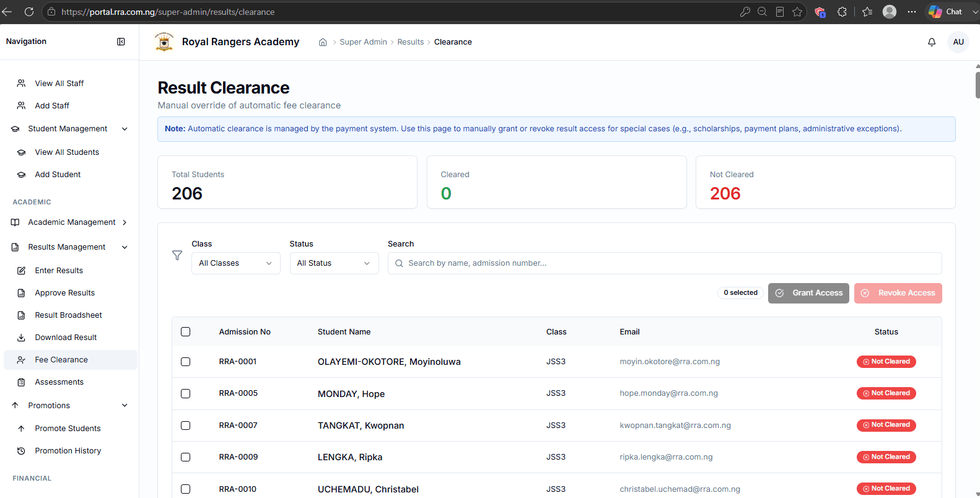Click the browser back arrow
This screenshot has height=498, width=980.
click(7, 12)
